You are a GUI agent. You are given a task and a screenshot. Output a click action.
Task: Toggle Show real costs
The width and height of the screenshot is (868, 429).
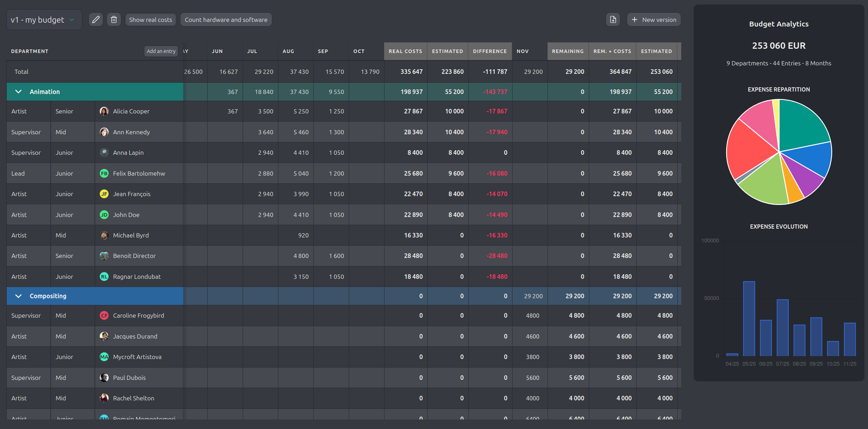(150, 20)
